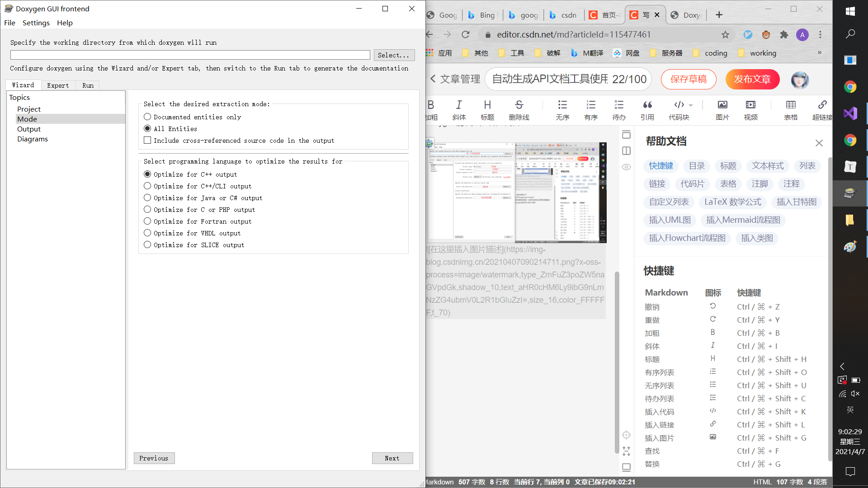Screen dimensions: 868x488
Task: Enable cross-referenced source code checkbox
Action: [147, 141]
